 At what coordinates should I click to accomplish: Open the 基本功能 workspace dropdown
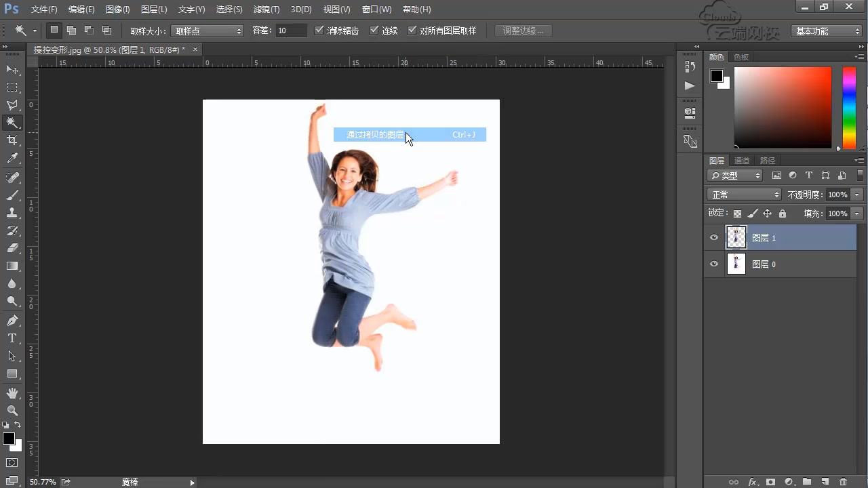coord(827,31)
